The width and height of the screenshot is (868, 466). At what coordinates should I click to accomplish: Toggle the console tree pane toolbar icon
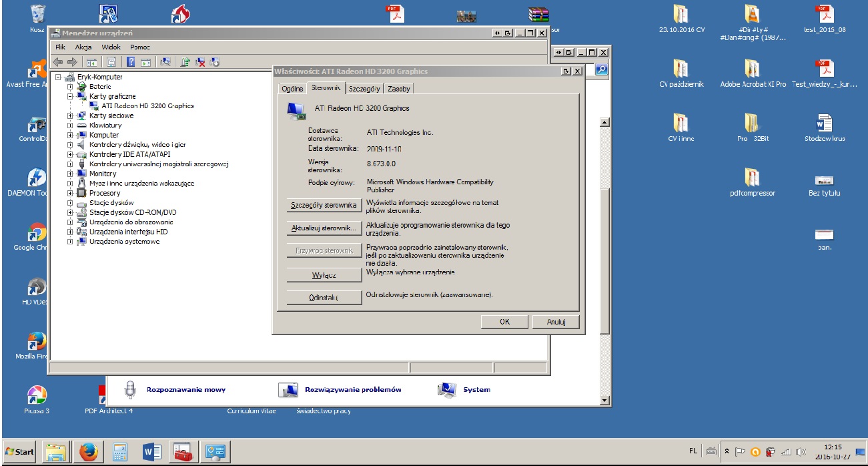click(x=92, y=62)
